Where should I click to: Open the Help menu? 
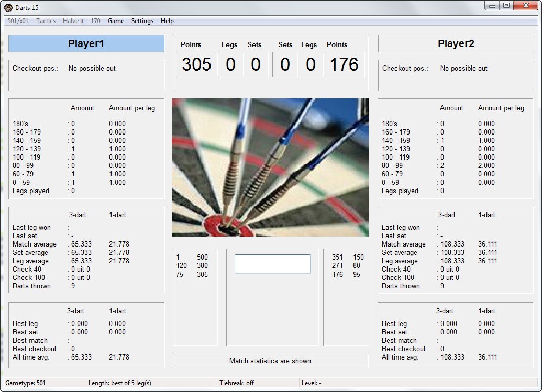click(x=167, y=21)
